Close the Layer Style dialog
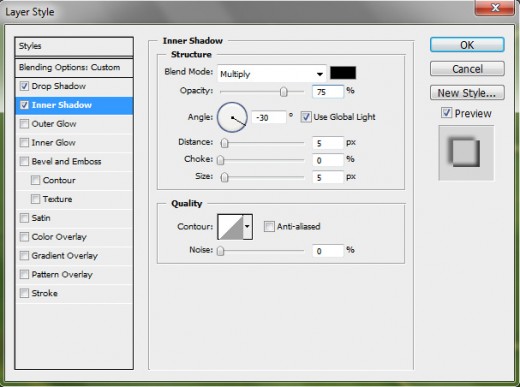Viewport: 520px width, 387px height. pos(495,8)
